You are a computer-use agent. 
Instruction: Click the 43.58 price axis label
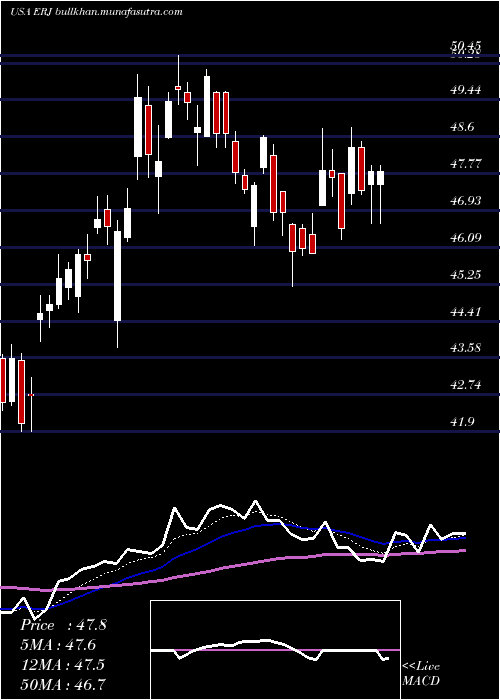(x=466, y=348)
